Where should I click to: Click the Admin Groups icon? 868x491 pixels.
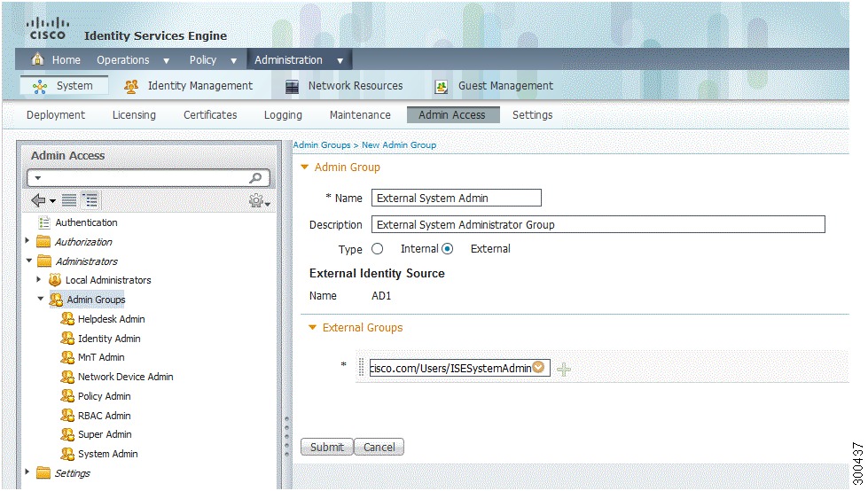pyautogui.click(x=56, y=300)
